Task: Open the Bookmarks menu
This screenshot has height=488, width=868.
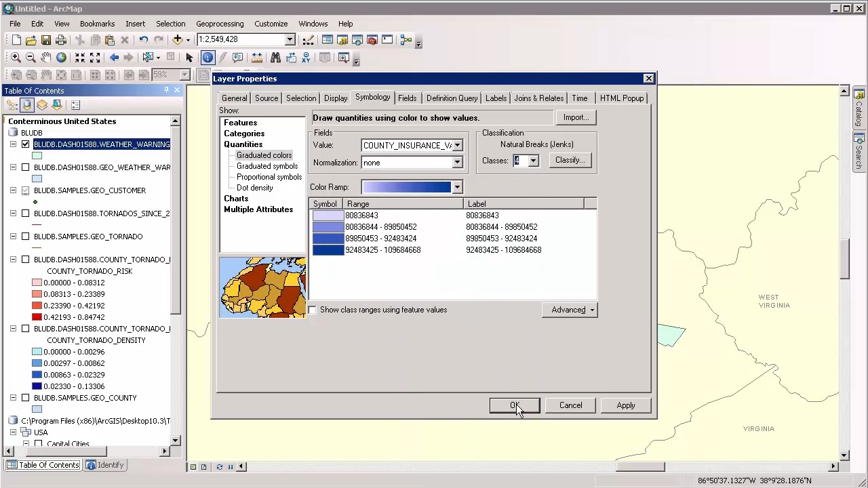Action: [x=97, y=24]
